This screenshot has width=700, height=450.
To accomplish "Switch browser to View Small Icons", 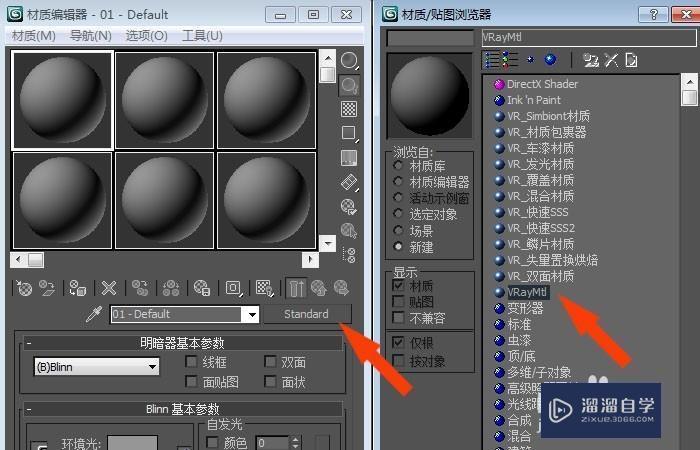I will tap(530, 59).
